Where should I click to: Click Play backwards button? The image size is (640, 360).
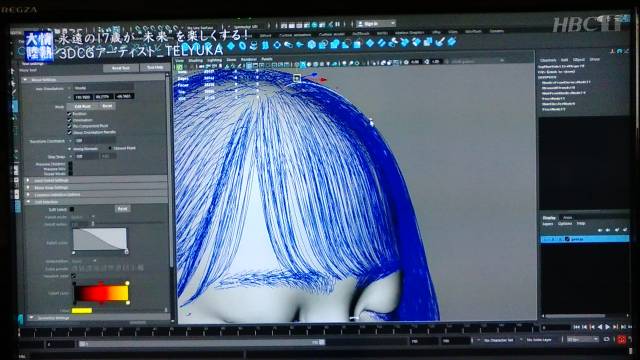click(600, 327)
